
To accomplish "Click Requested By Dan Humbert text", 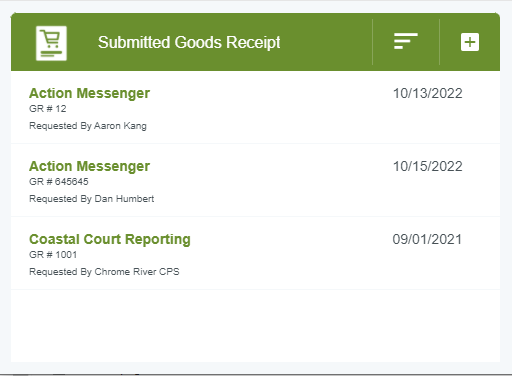I will (x=92, y=199).
